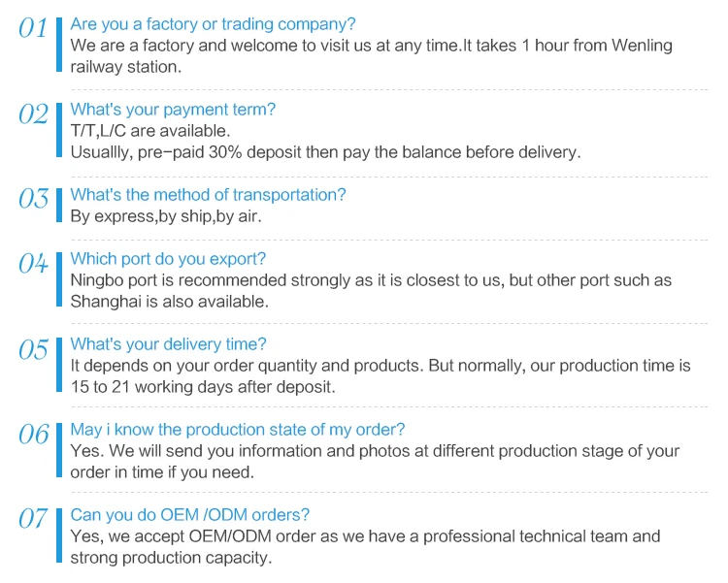Screen dimensions: 728x583
Task: Click "Which port do you export?" heading
Action: pyautogui.click(x=168, y=259)
